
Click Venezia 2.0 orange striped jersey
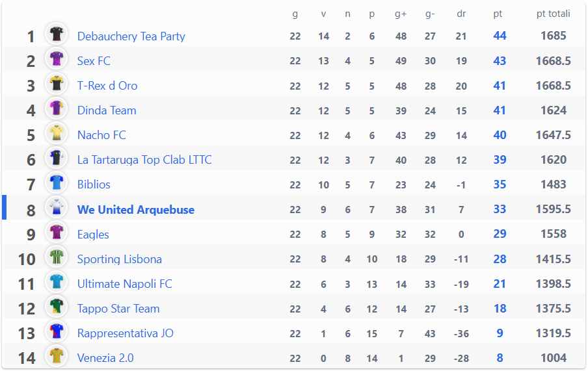point(56,355)
